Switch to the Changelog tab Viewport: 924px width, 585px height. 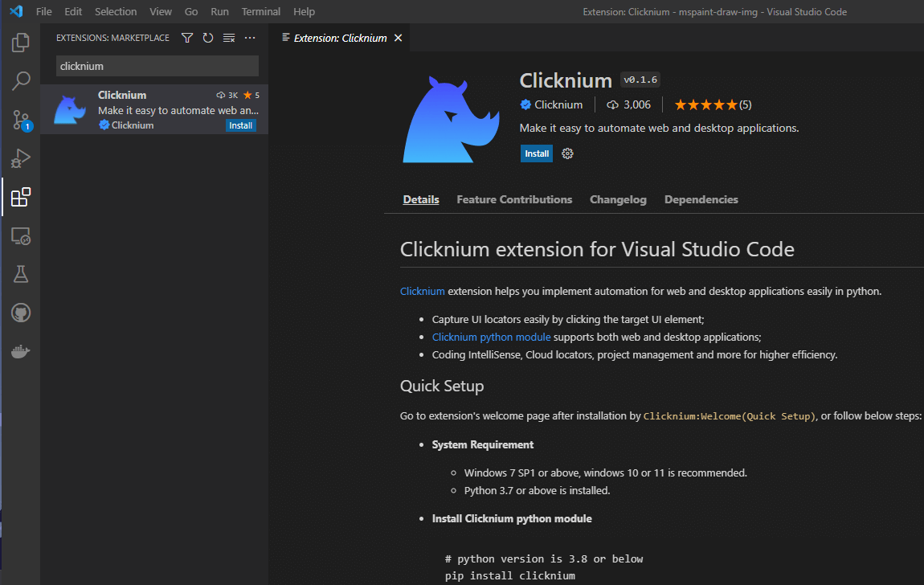tap(618, 200)
